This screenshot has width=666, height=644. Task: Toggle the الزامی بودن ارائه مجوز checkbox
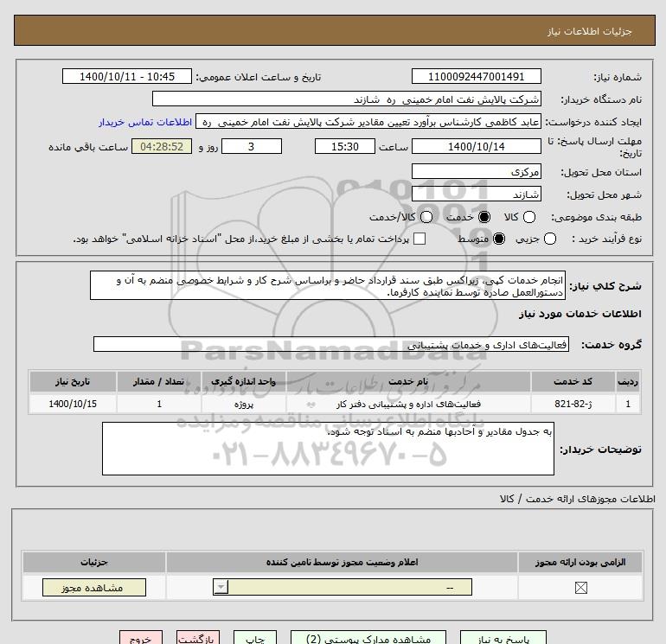click(x=580, y=588)
